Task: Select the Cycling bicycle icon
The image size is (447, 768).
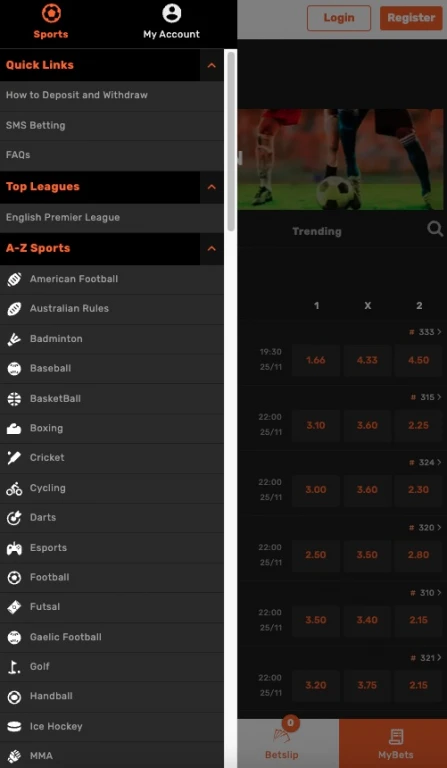Action: (x=14, y=488)
